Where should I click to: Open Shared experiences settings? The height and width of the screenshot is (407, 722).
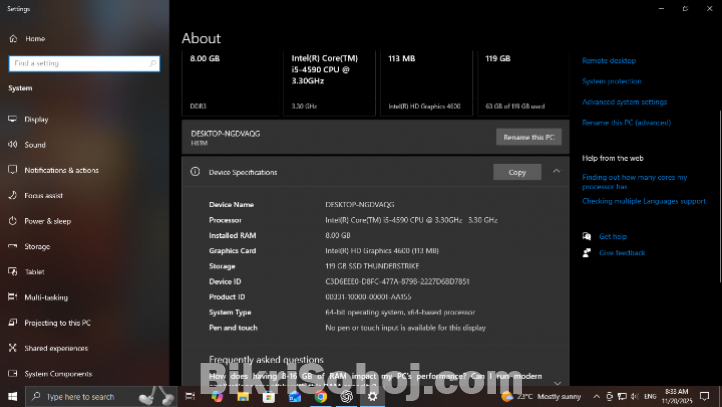pyautogui.click(x=56, y=348)
